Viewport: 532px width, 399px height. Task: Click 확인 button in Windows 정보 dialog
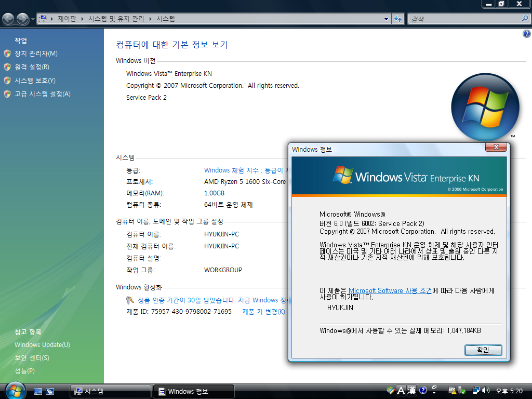point(483,350)
